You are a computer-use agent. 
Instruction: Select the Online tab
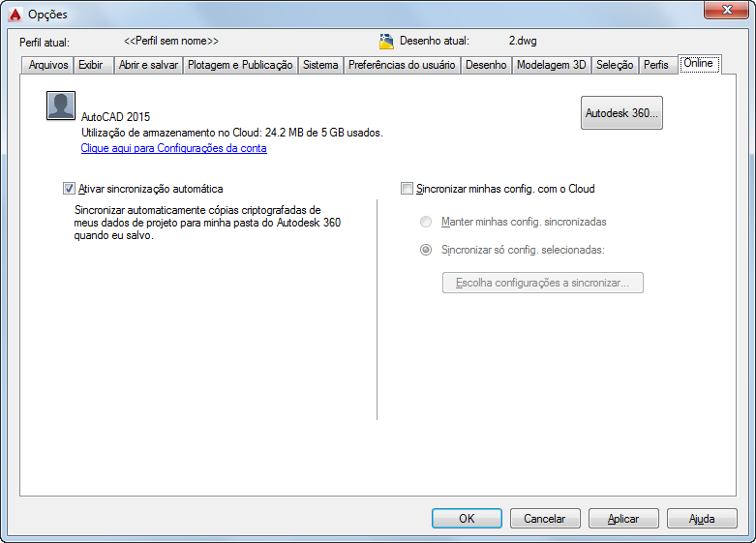(x=699, y=64)
